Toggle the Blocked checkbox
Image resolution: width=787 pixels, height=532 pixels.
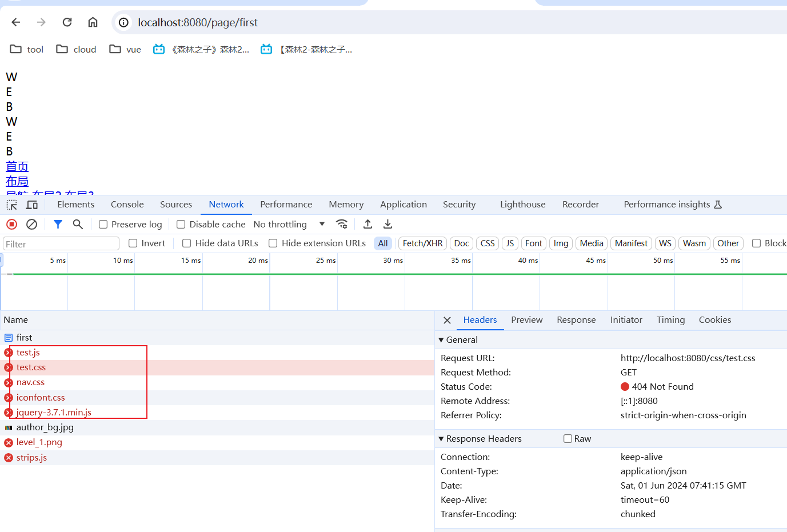757,243
